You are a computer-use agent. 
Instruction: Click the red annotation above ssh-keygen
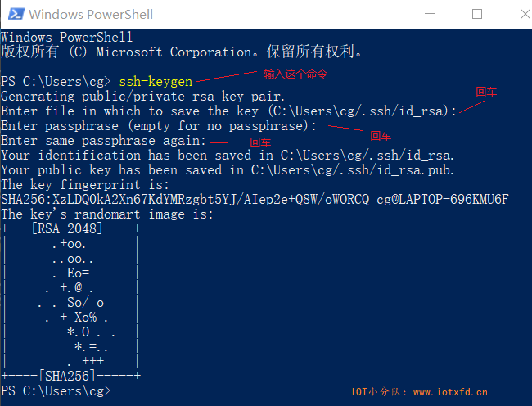coord(295,74)
